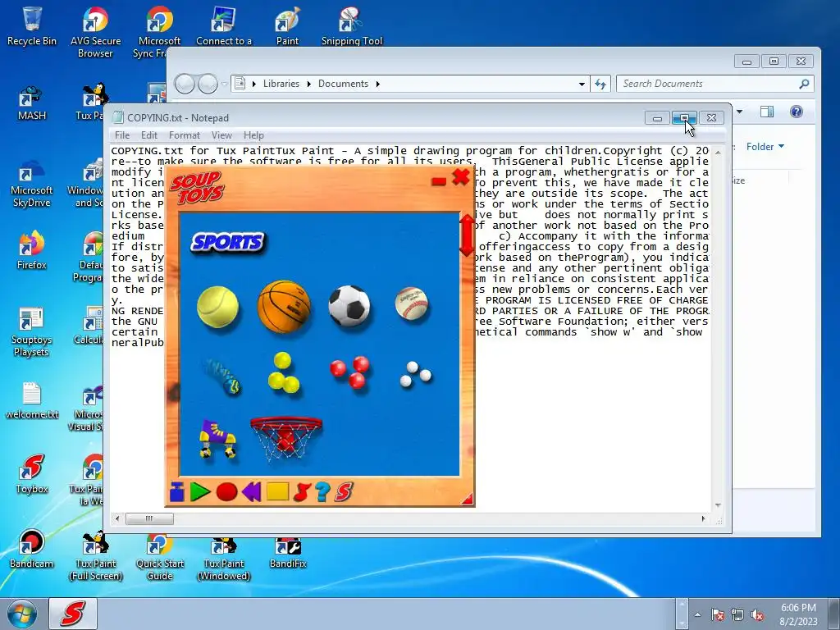Choose the three yellow balls toy

(283, 373)
